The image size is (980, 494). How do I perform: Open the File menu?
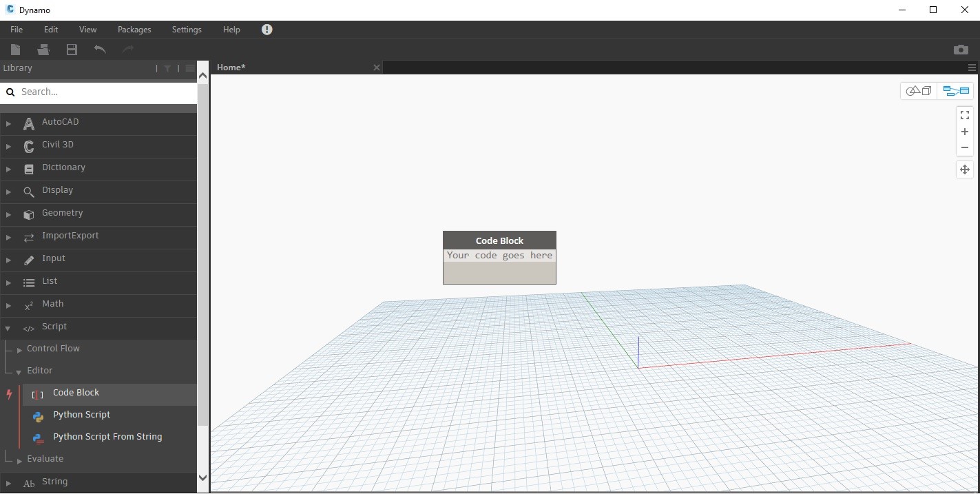coord(17,30)
